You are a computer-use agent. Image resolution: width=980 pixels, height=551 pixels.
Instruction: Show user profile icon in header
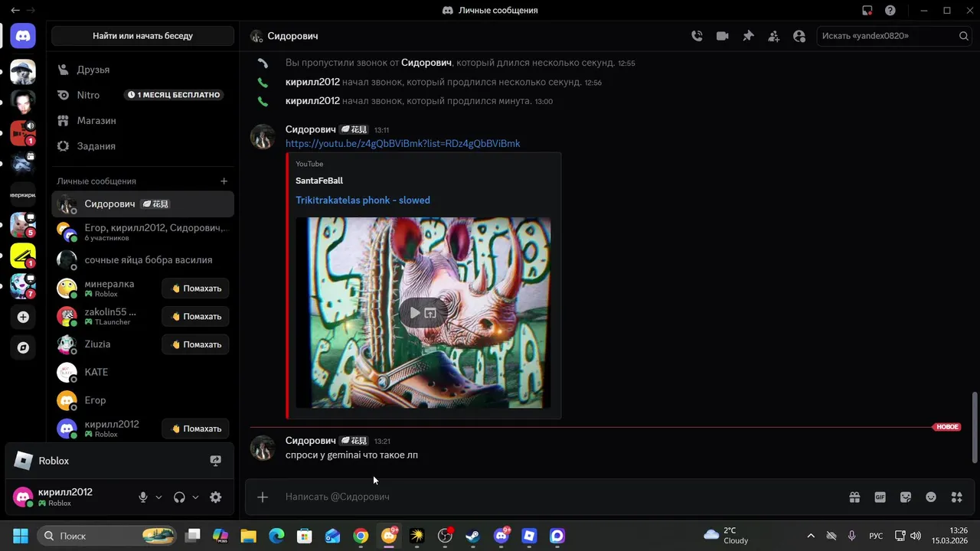point(799,36)
